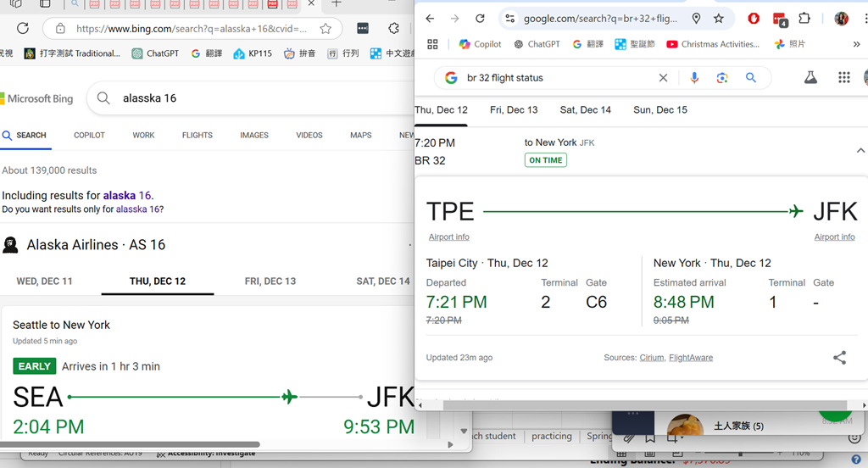
Task: Favorite this Bing page with the star icon
Action: [x=325, y=28]
